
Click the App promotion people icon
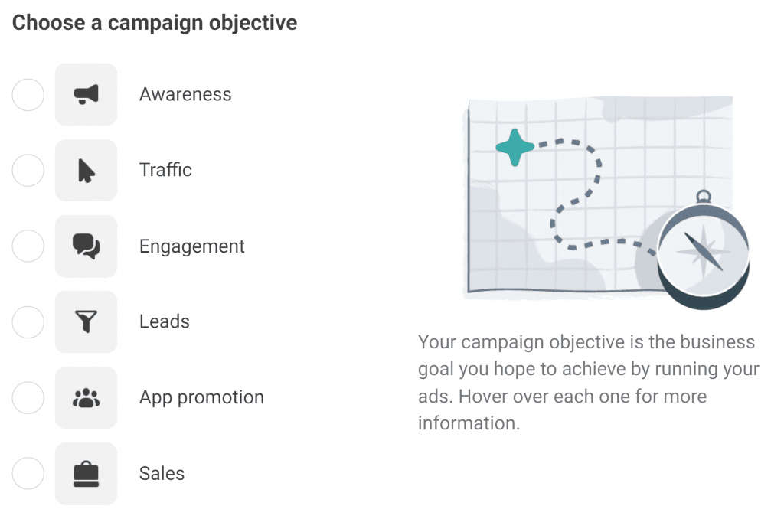pos(86,398)
